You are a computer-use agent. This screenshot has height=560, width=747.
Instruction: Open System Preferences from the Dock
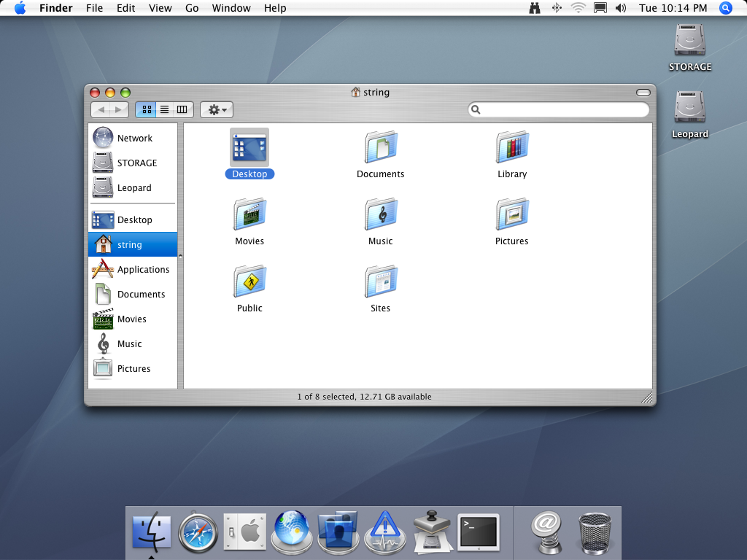(x=245, y=532)
